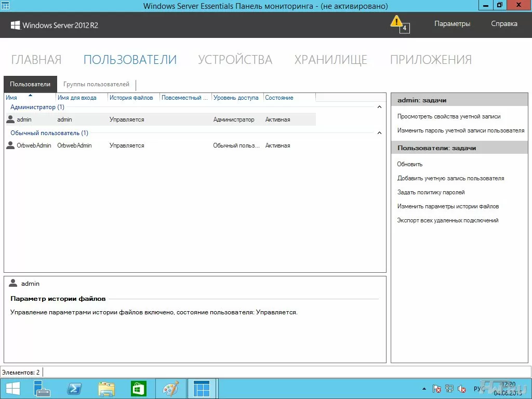The image size is (532, 399).
Task: Open File Explorer from the taskbar
Action: 107,388
